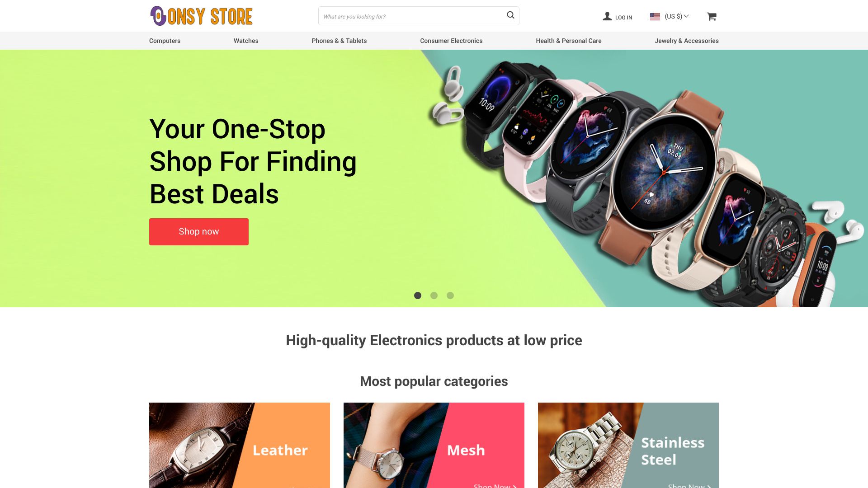The image size is (868, 488).
Task: Expand the (US $) currency dropdown
Action: (676, 16)
